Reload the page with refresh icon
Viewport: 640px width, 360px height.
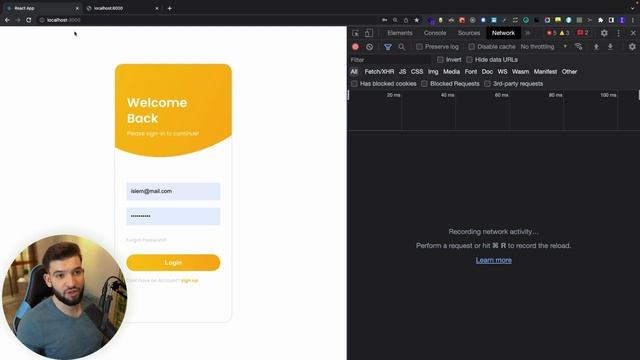[29, 20]
